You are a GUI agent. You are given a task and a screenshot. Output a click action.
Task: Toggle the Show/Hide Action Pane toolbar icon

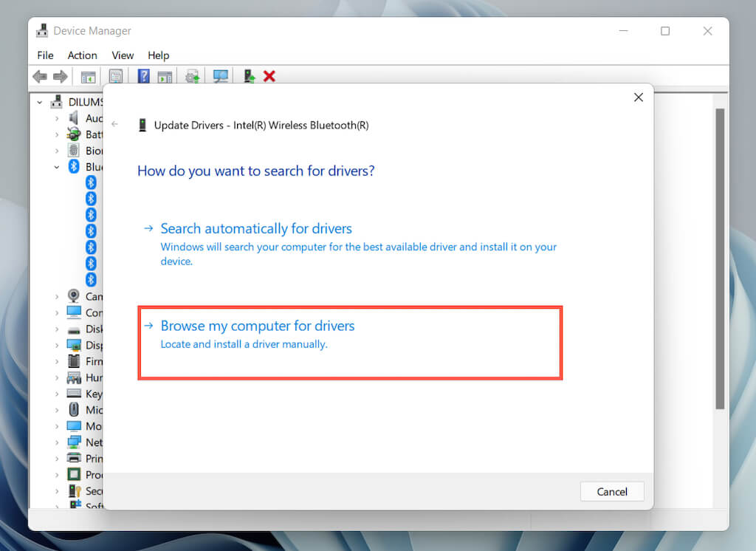165,77
